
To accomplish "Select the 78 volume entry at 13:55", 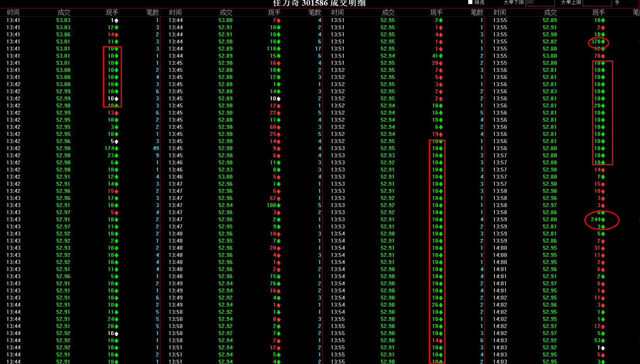I will [600, 56].
